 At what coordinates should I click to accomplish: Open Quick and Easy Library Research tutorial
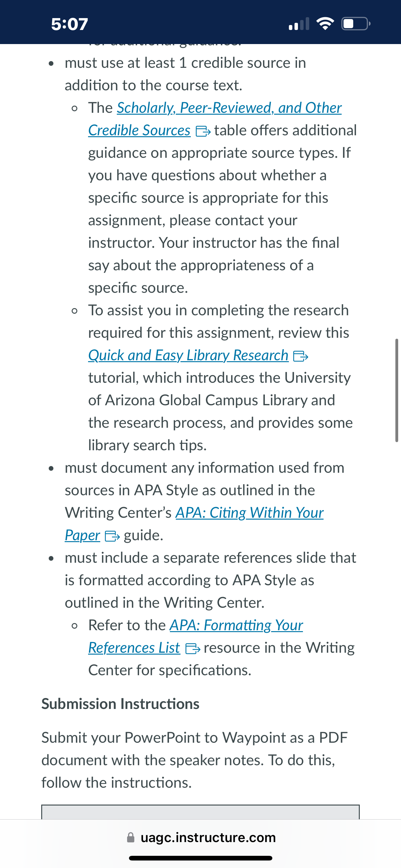click(188, 356)
